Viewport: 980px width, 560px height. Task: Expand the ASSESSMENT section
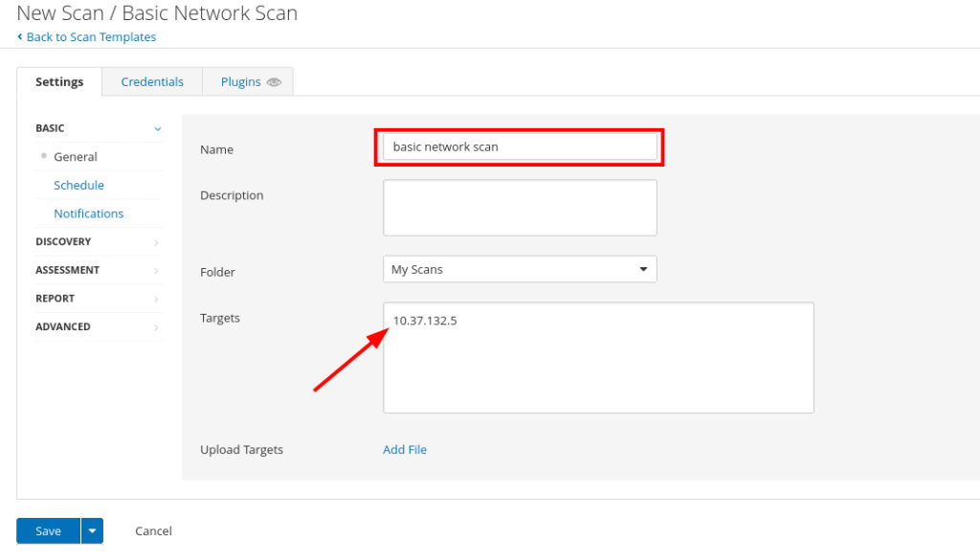coord(99,270)
